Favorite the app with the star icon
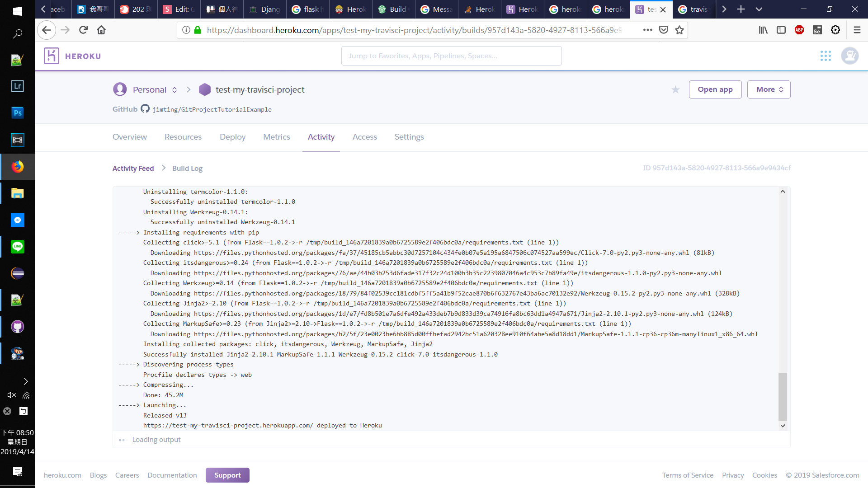Viewport: 868px width, 488px height. [x=675, y=90]
